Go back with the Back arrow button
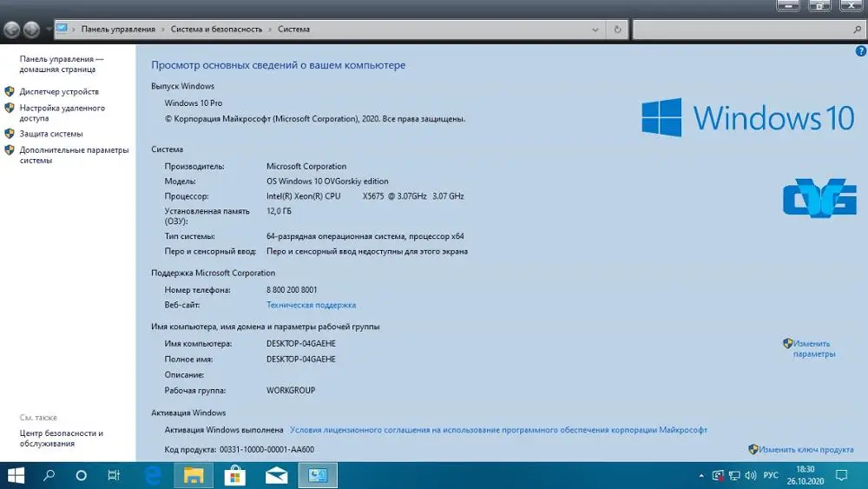 point(12,30)
